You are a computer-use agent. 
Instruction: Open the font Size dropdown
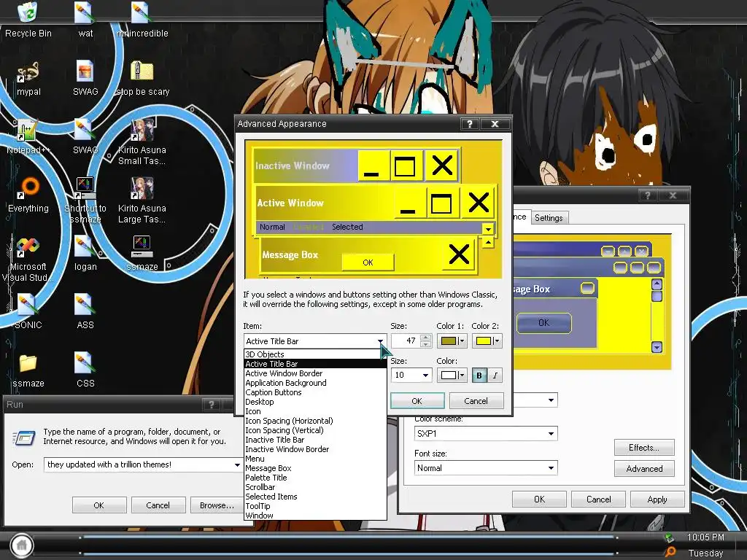(x=425, y=376)
